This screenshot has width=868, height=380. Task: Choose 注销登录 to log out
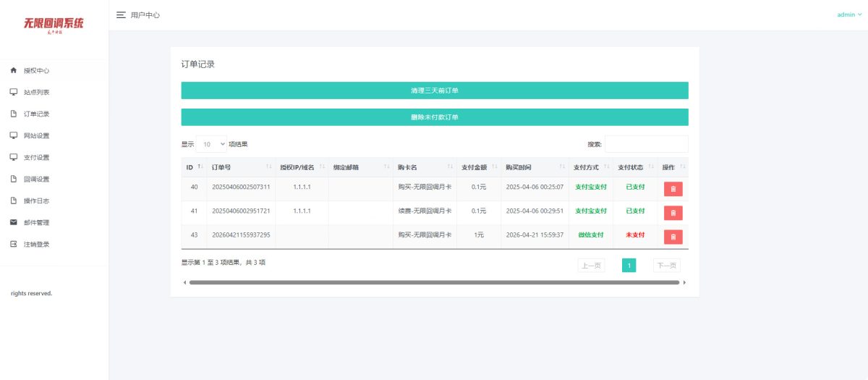(36, 244)
